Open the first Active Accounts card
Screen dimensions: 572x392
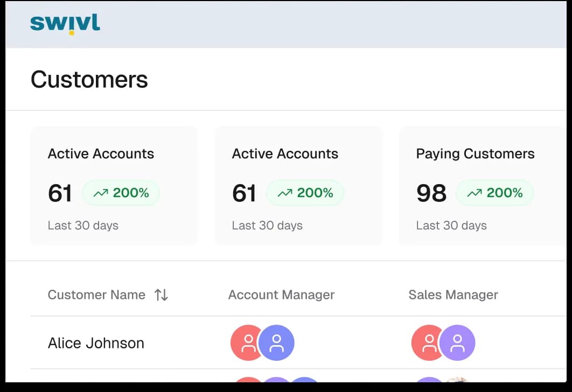pyautogui.click(x=114, y=186)
